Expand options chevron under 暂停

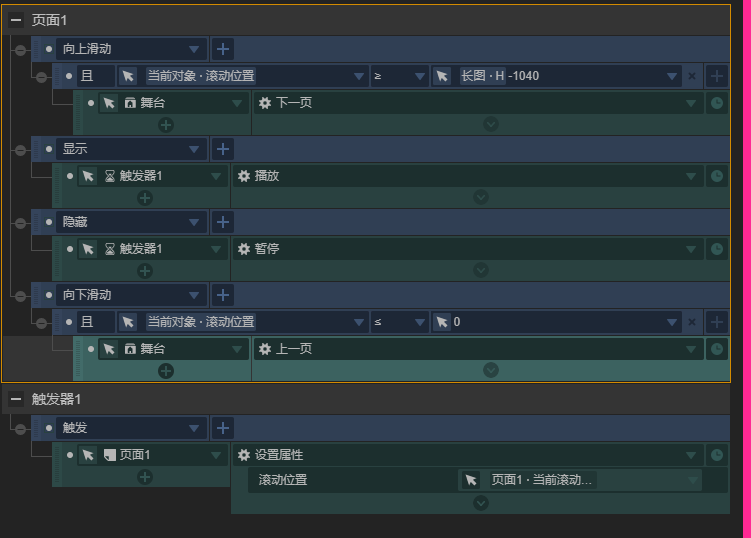coord(481,270)
